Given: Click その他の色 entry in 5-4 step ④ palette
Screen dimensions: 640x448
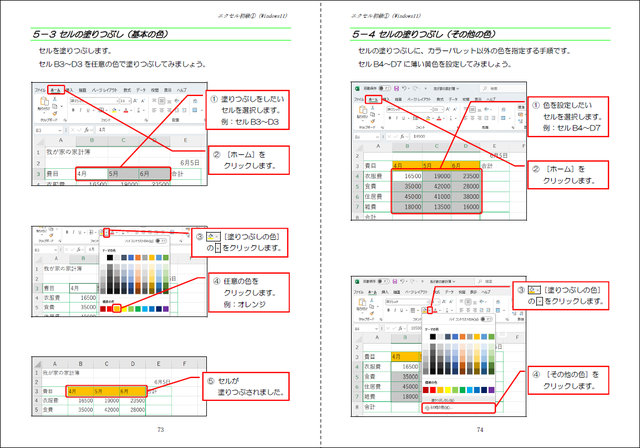Looking at the screenshot, I should 458,408.
